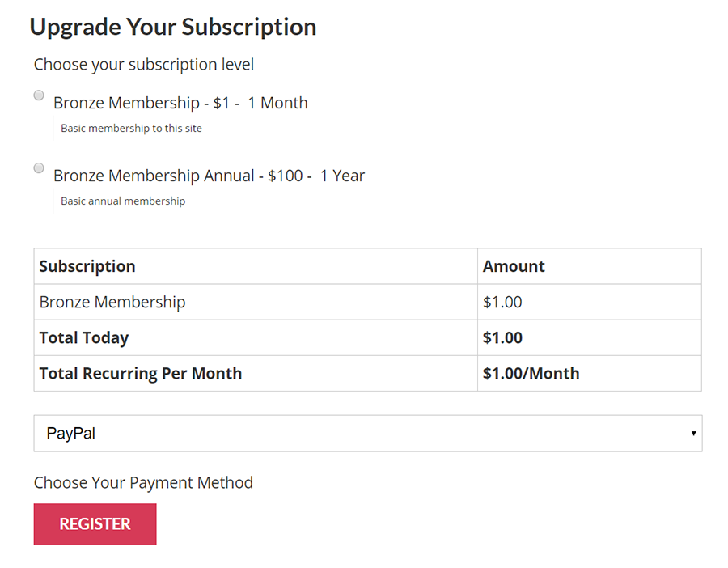This screenshot has height=568, width=728.
Task: Select the Bronze Membership monthly radio button
Action: pos(39,95)
